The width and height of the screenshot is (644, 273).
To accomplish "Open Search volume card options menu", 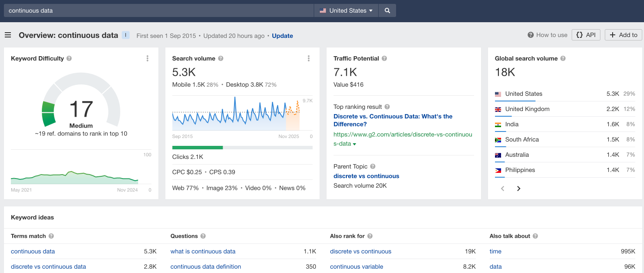I will click(x=309, y=58).
